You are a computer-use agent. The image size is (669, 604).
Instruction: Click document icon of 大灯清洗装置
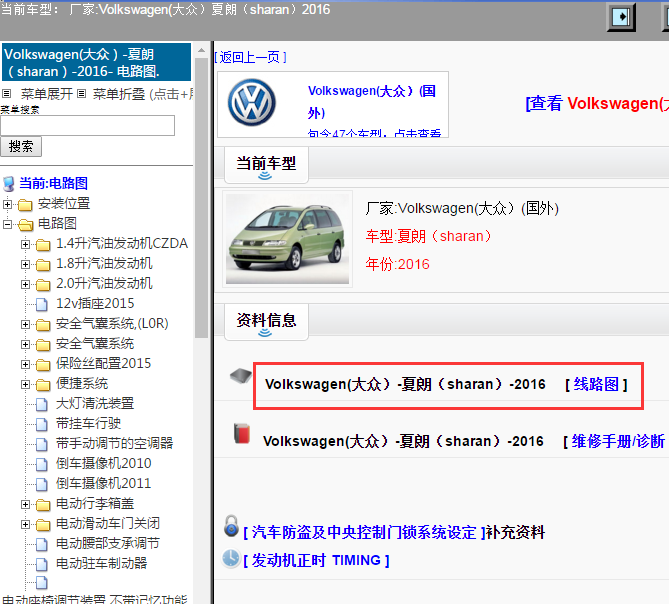coord(42,404)
